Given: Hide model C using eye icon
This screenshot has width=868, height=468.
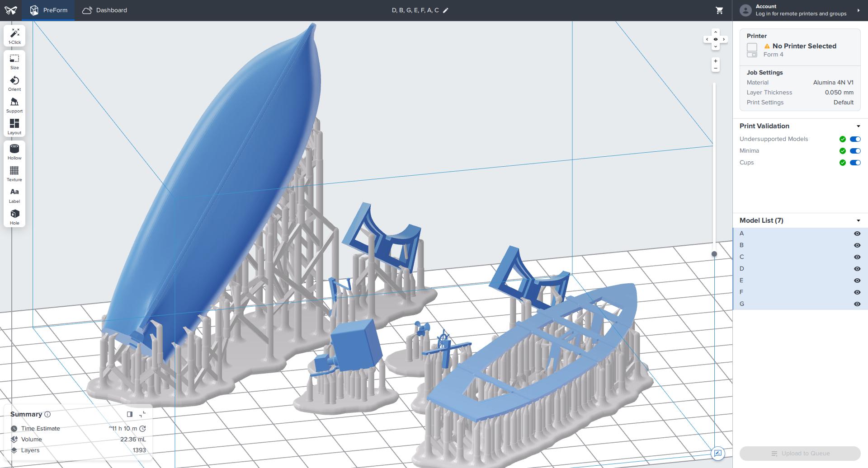Looking at the screenshot, I should pos(857,257).
